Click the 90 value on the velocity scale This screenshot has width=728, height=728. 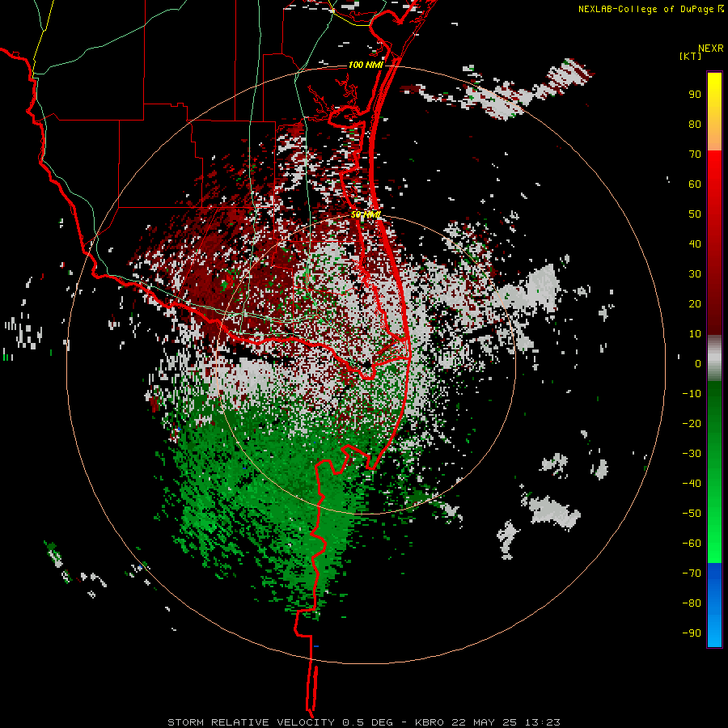pyautogui.click(x=695, y=95)
